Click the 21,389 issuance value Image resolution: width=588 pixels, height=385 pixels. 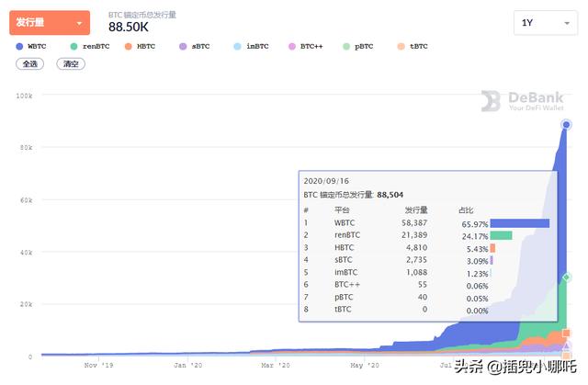coord(414,235)
